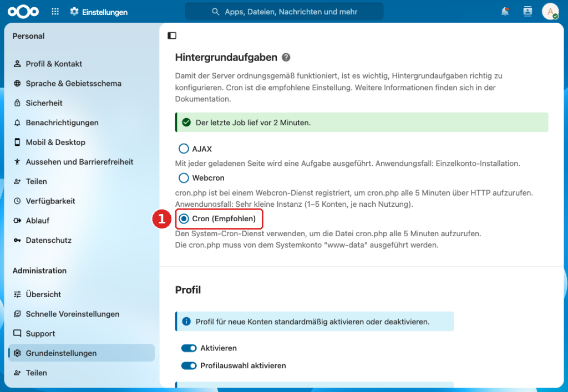Click the Personal sidebar heading
568x392 pixels.
pyautogui.click(x=29, y=36)
